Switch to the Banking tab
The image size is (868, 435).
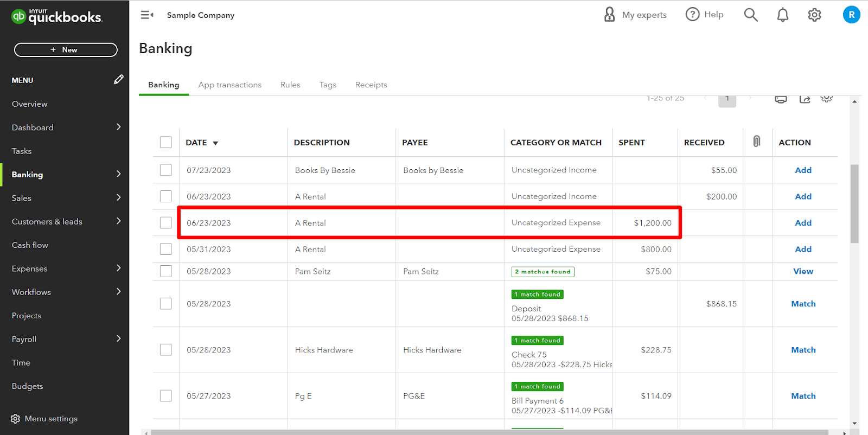coord(164,85)
